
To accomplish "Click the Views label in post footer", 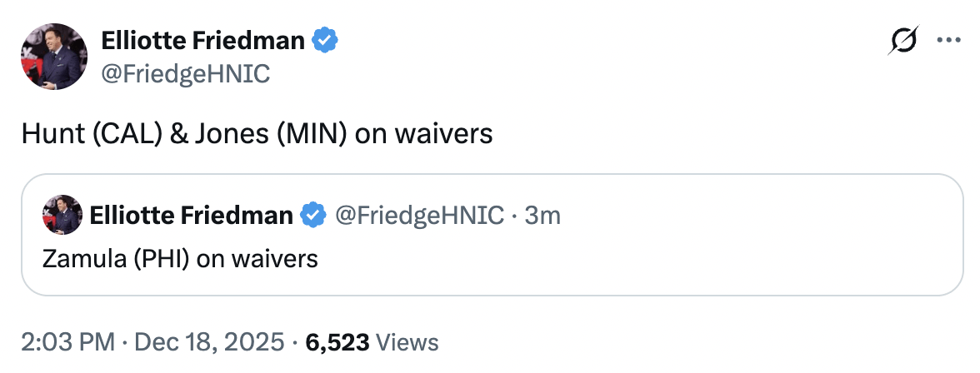I will click(x=407, y=341).
